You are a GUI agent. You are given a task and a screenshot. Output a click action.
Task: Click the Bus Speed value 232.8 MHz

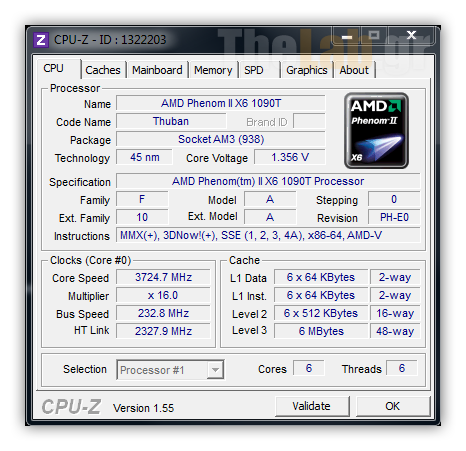click(x=163, y=313)
